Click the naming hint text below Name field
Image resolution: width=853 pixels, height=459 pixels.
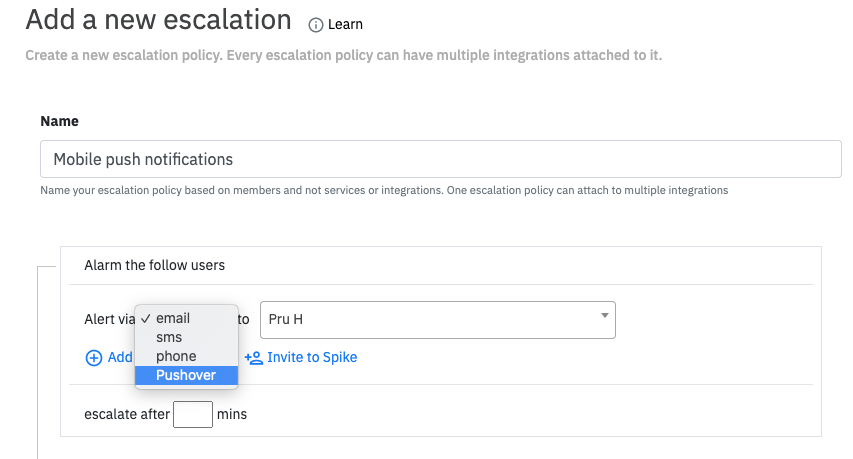coord(384,190)
